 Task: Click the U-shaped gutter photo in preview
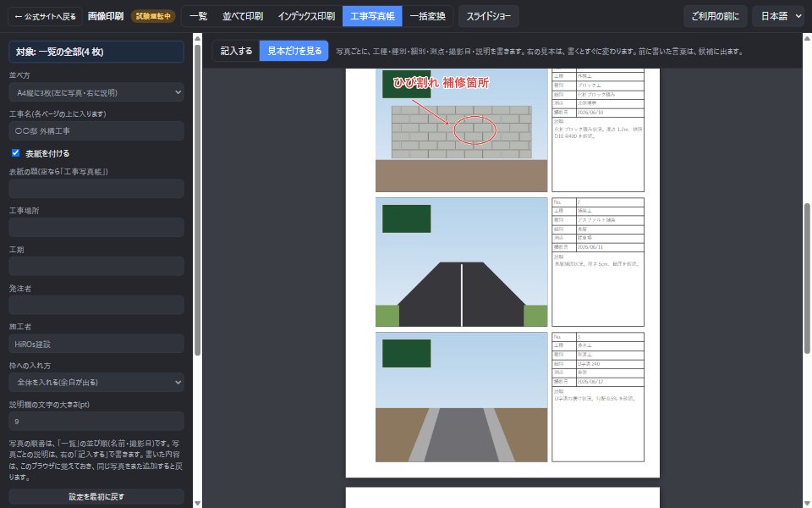(462, 397)
